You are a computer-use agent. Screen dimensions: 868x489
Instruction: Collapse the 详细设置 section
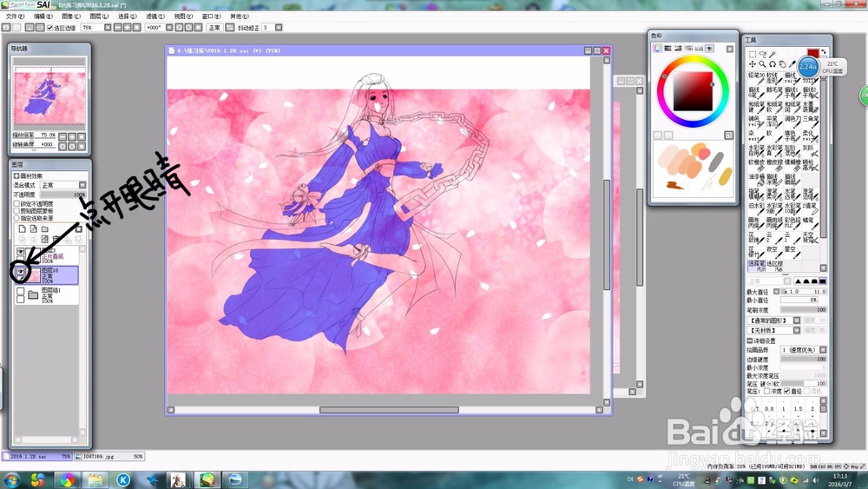750,340
